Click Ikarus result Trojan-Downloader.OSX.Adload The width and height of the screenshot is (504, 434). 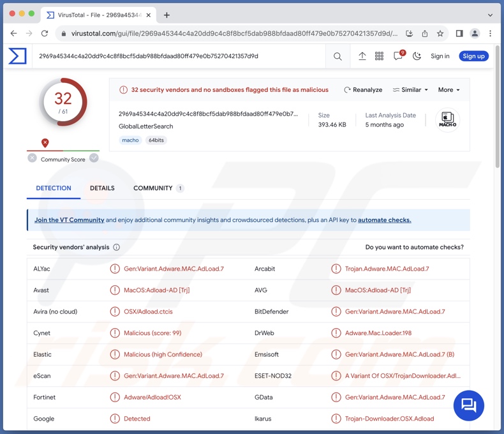coord(390,419)
